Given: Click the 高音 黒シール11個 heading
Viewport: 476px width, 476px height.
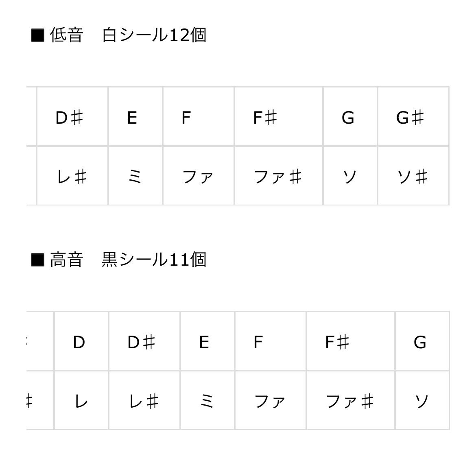Looking at the screenshot, I should pos(119,260).
